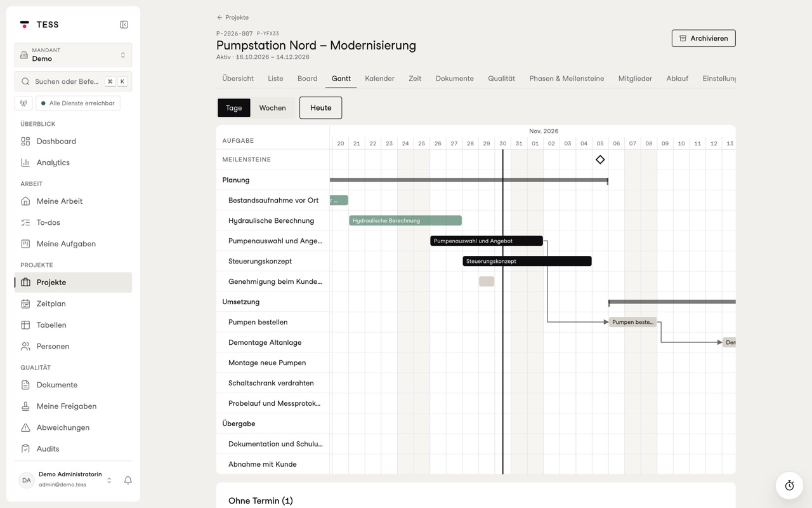Click the Pumpen bestellen Gantt bar
The width and height of the screenshot is (812, 508).
pyautogui.click(x=632, y=322)
